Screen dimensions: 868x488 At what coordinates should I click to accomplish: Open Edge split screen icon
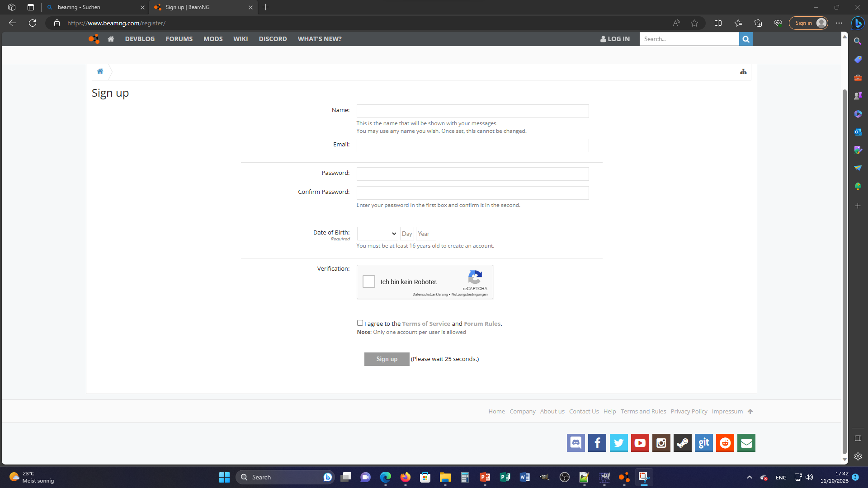718,23
